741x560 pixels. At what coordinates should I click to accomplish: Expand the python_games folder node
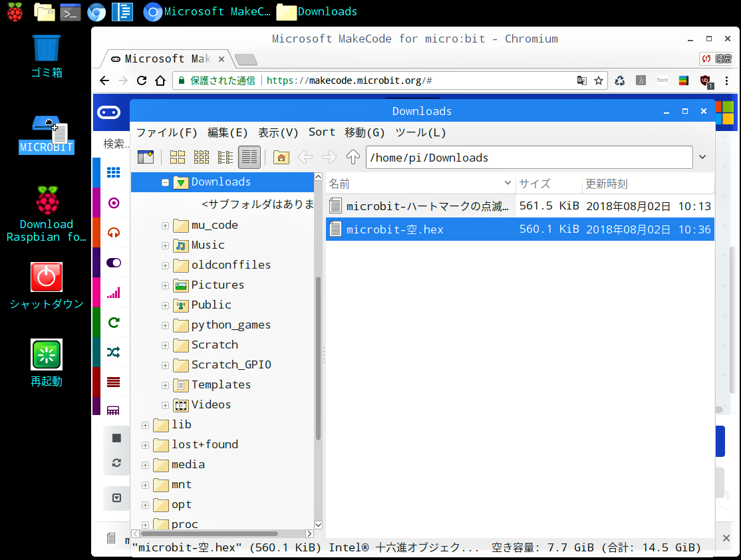click(x=165, y=325)
